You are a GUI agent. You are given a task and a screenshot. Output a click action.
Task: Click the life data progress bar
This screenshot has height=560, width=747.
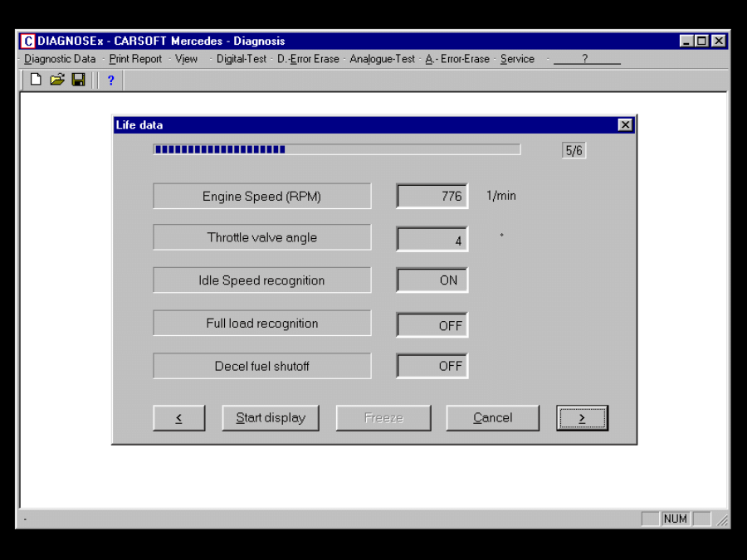[x=336, y=149]
